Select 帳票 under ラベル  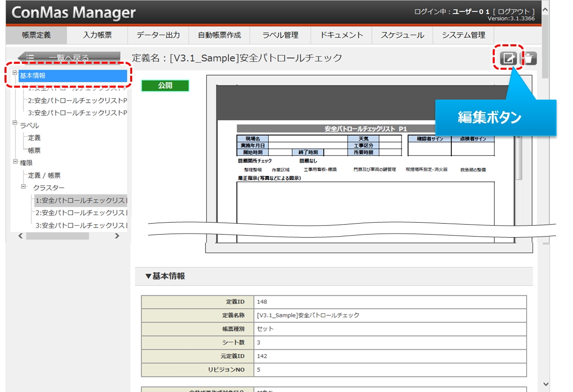click(x=34, y=150)
